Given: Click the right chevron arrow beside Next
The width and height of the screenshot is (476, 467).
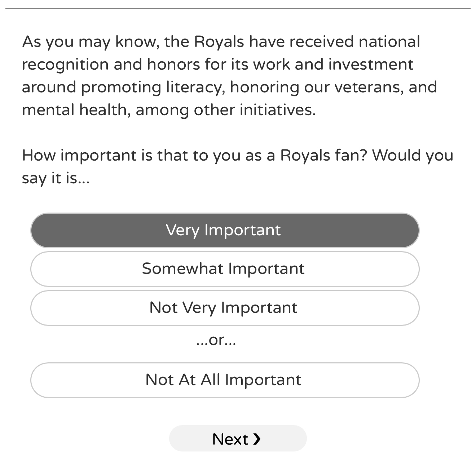Looking at the screenshot, I should 257,439.
